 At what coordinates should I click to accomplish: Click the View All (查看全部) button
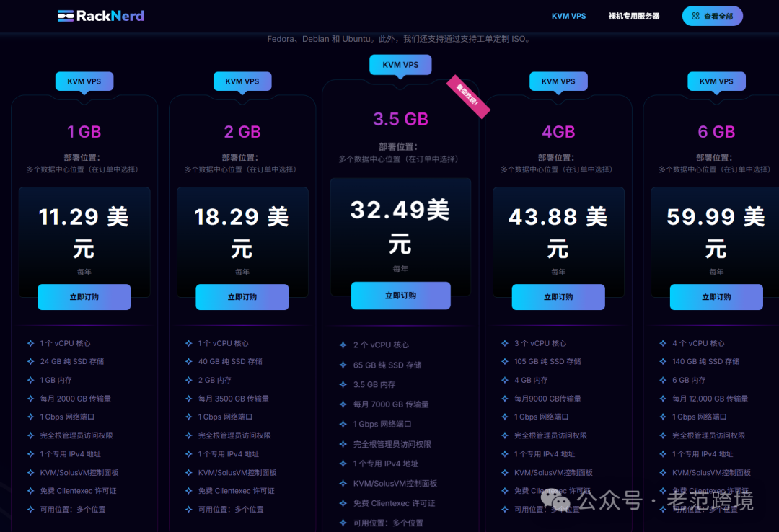713,16
